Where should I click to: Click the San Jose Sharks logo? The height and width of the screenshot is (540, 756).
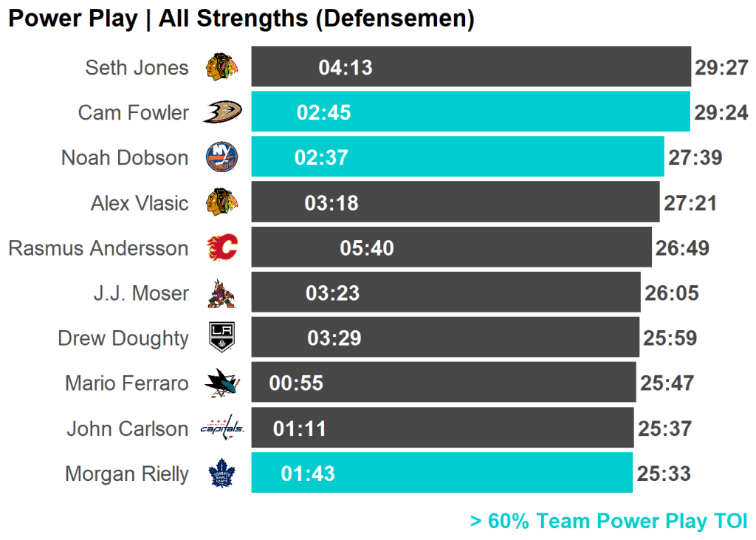click(x=221, y=383)
